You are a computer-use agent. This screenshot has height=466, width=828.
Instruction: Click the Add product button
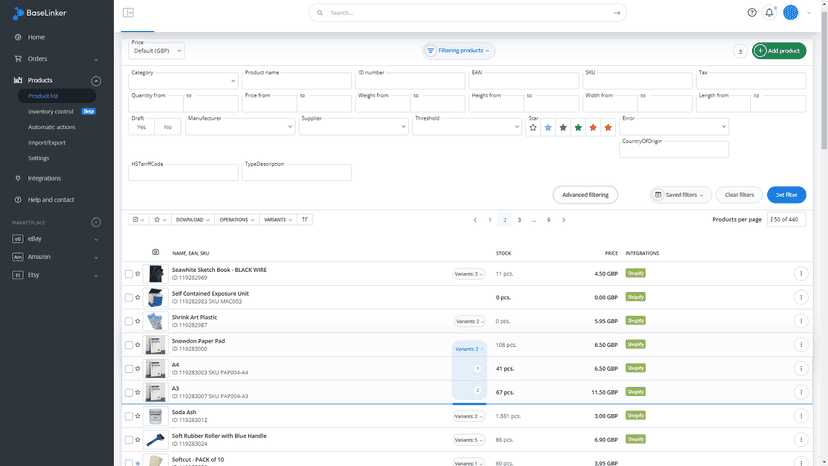click(779, 51)
